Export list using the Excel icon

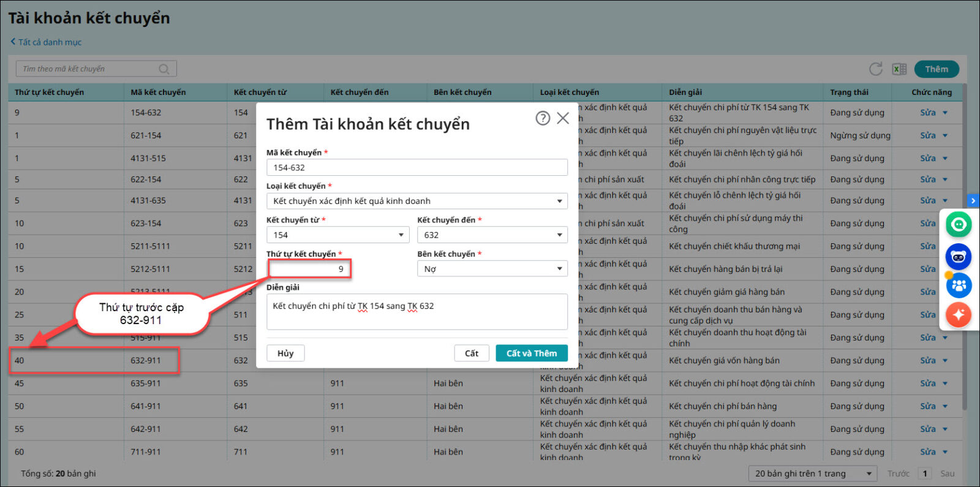pyautogui.click(x=899, y=69)
